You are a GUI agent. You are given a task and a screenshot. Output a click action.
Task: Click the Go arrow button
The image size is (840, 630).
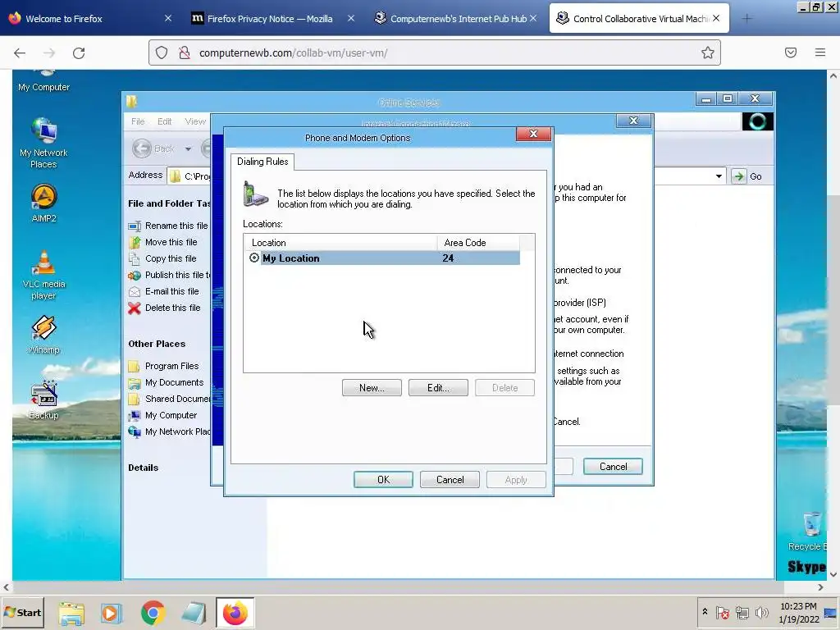739,176
